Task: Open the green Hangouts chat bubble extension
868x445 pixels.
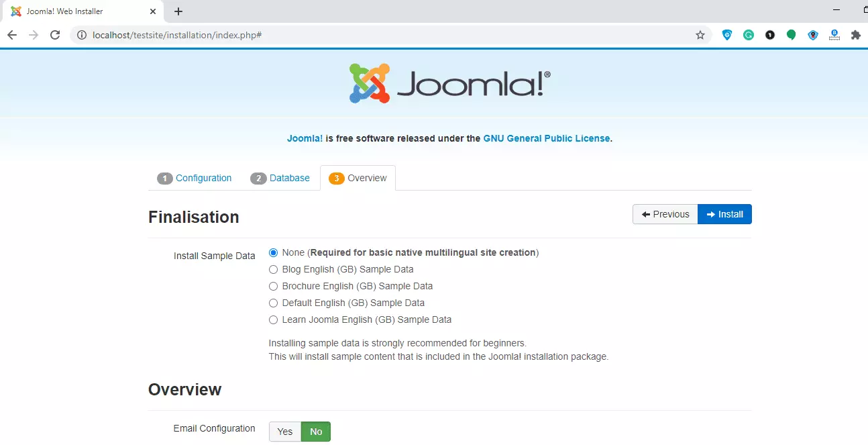Action: 792,35
